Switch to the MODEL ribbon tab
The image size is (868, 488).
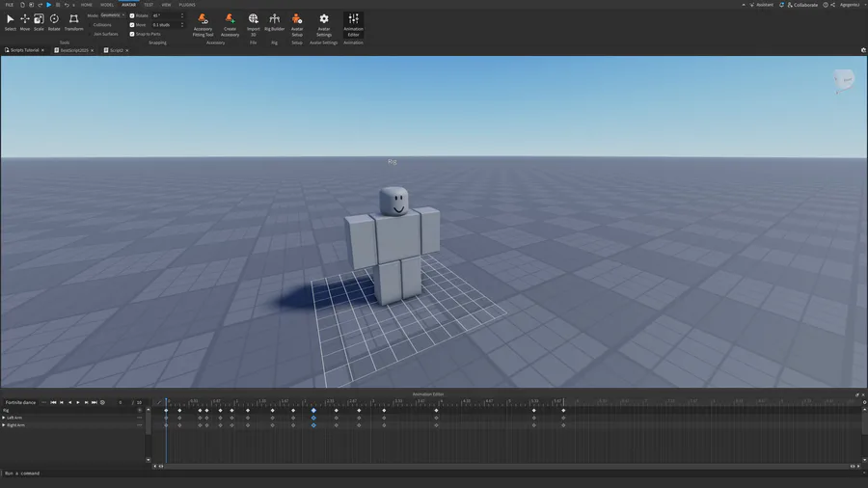pos(107,5)
